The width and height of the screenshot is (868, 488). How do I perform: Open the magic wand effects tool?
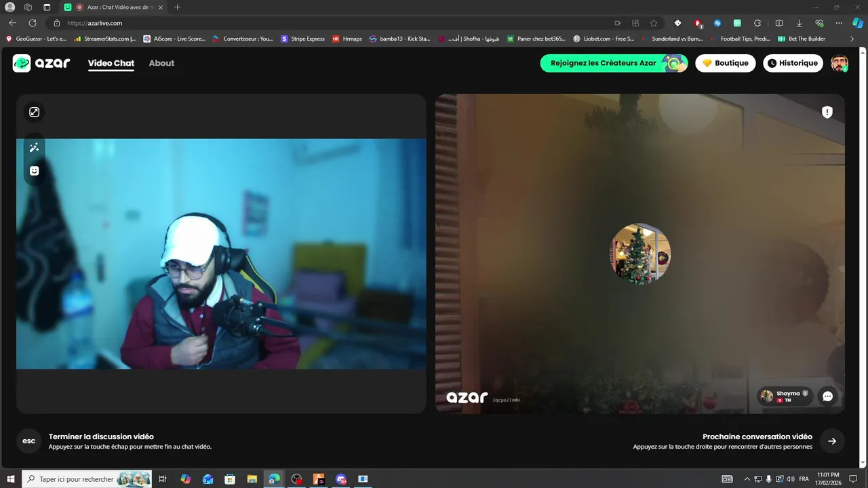pyautogui.click(x=34, y=148)
